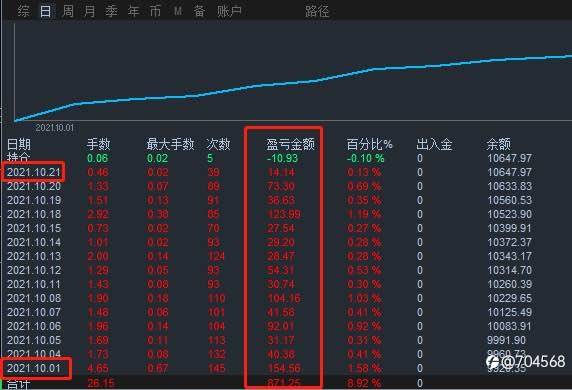Screen dimensions: 572x390
Task: Select the 2021.10.14 date row
Action: click(34, 242)
